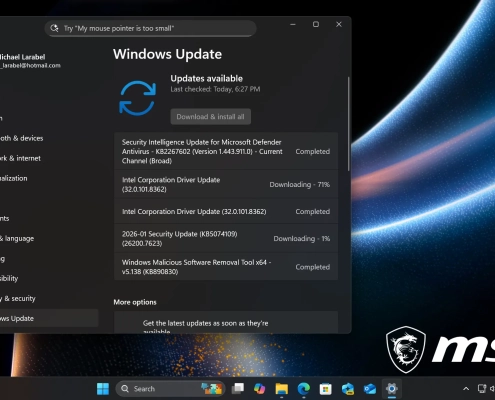The height and width of the screenshot is (400, 495).
Task: Open the Outlook taskbar app
Action: (370, 389)
